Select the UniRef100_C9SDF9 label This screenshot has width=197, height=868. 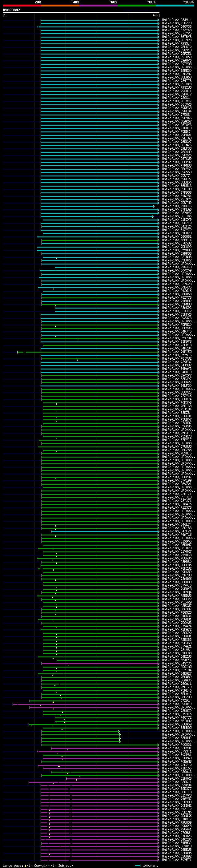pyautogui.click(x=176, y=704)
